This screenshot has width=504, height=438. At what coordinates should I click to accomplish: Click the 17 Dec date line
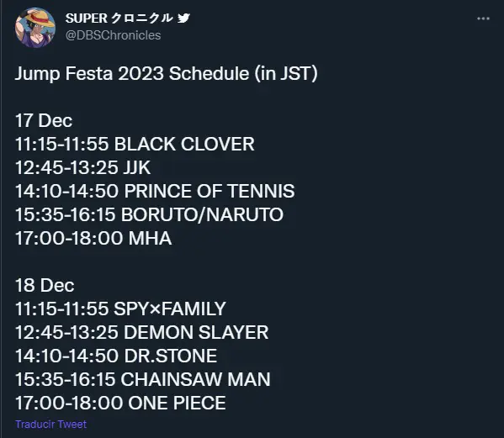(x=44, y=121)
